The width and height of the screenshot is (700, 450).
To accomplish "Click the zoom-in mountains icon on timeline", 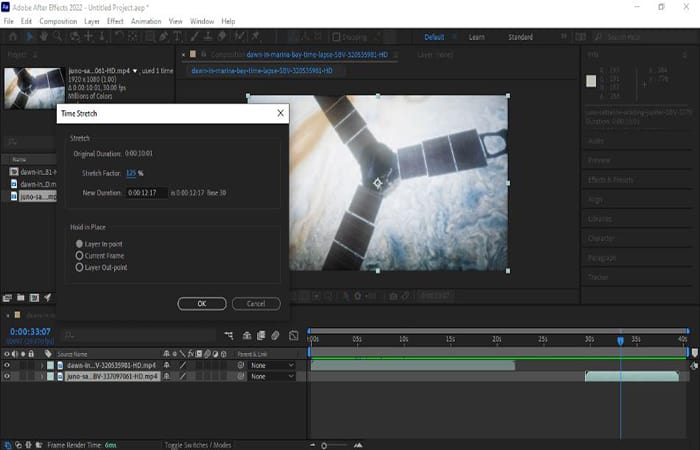I will [358, 445].
